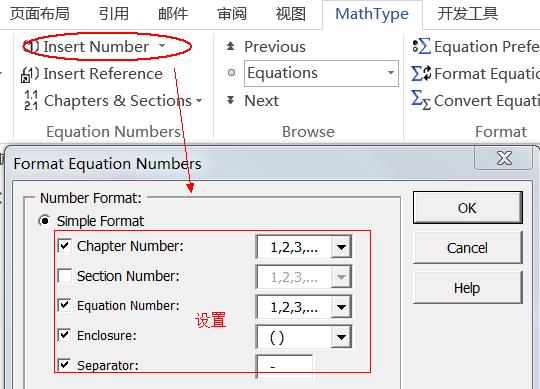
Task: Expand the Chapter Number format dropdown
Action: (341, 247)
